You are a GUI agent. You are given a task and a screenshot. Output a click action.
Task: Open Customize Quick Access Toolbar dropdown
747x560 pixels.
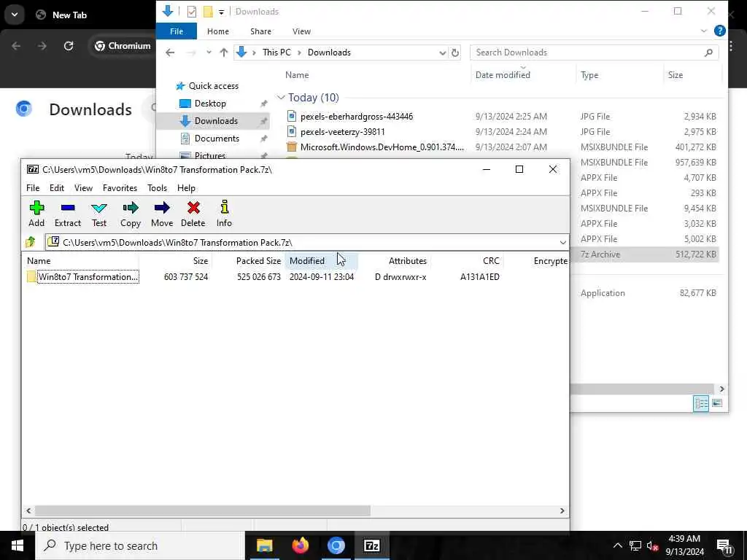pos(222,12)
